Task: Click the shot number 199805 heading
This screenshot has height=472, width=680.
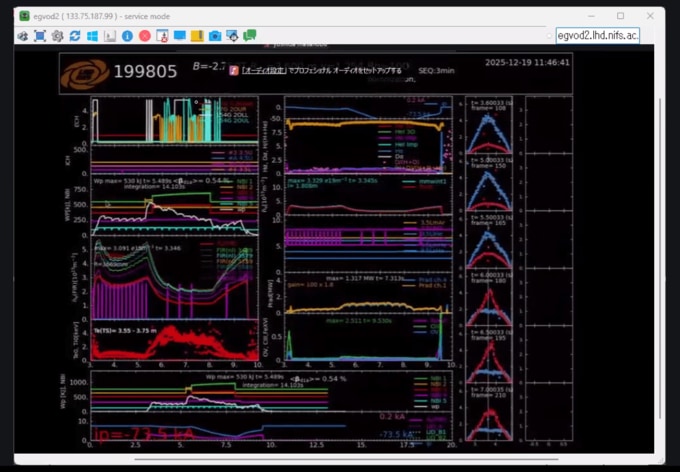Action: click(145, 71)
